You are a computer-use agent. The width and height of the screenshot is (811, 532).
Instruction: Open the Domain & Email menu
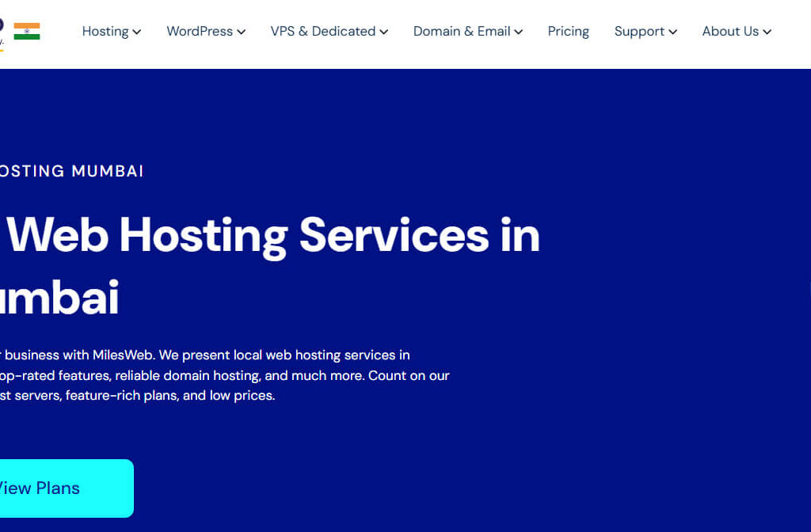tap(467, 32)
